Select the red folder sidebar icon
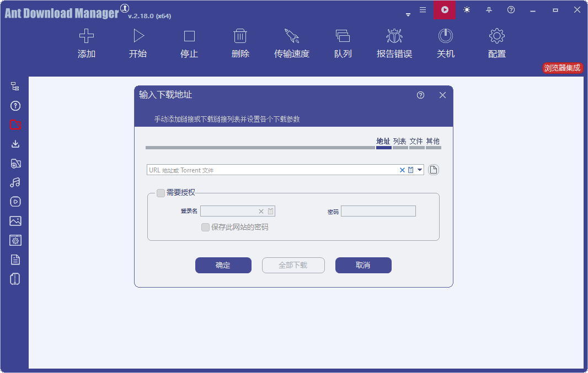This screenshot has height=373, width=588. click(x=15, y=125)
